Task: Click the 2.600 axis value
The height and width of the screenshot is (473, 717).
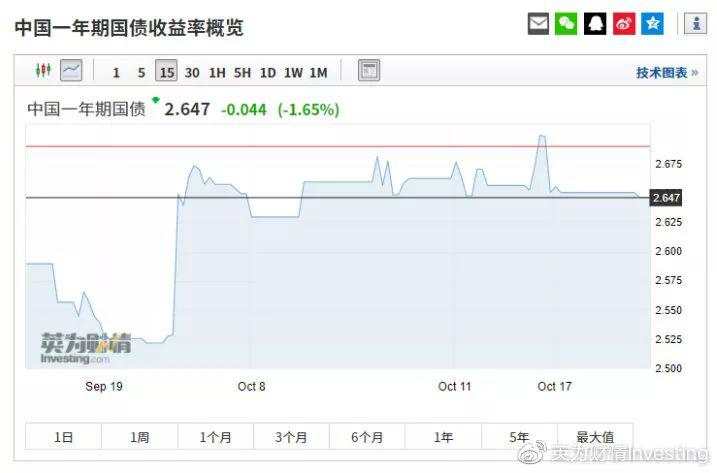Action: coord(669,251)
